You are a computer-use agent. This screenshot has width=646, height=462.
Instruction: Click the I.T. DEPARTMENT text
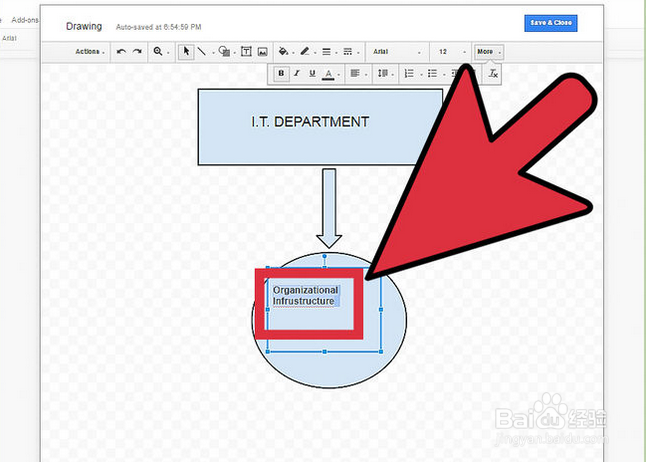tap(310, 122)
